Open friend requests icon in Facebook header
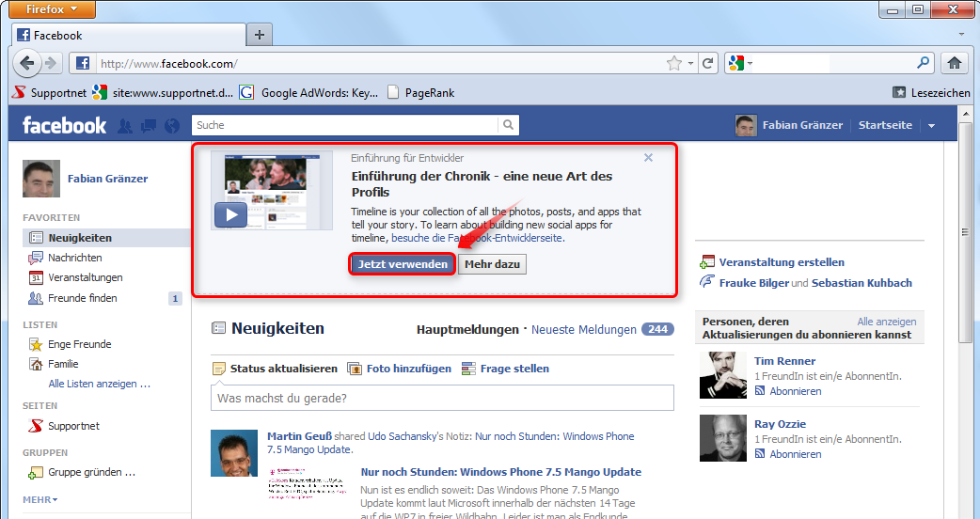The image size is (980, 519). click(x=125, y=126)
